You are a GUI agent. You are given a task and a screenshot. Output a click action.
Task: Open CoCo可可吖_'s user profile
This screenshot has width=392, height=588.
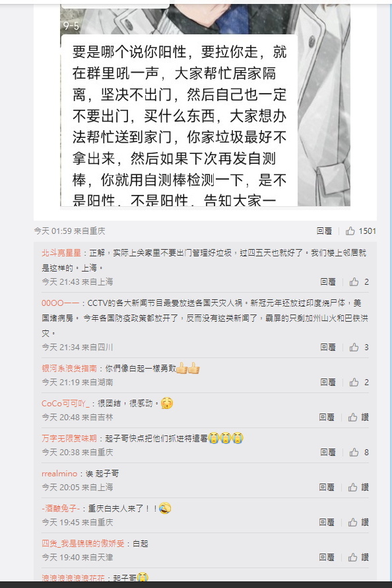(x=65, y=404)
